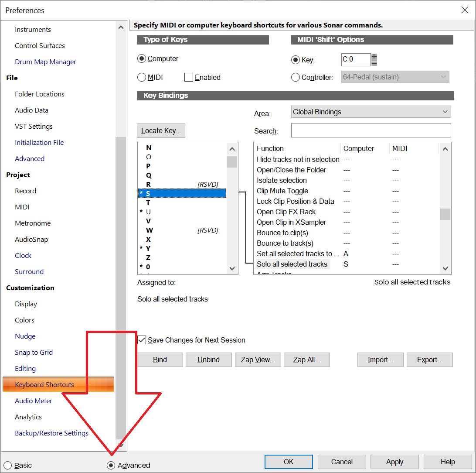Open the Audio Meter preferences page

click(34, 401)
